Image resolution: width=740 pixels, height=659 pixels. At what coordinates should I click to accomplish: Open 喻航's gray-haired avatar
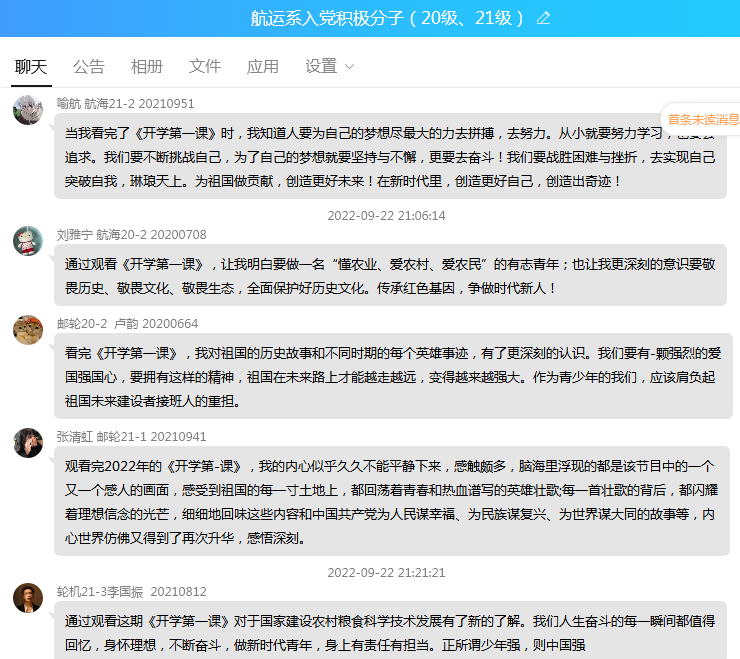point(28,110)
